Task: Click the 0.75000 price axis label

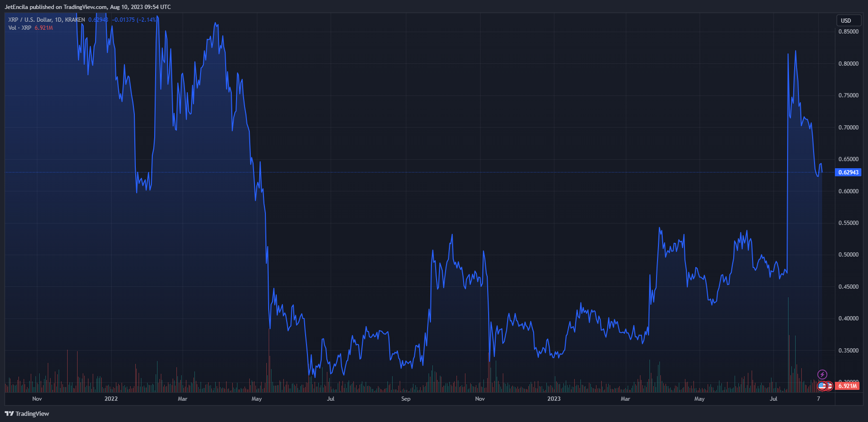Action: [x=849, y=95]
